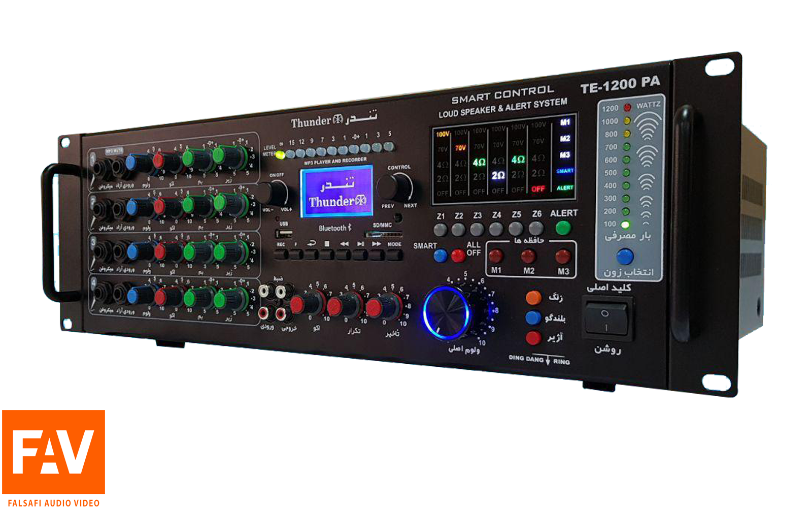Toggle zone Z2 button
Screen dimensions: 812x508
tap(459, 229)
